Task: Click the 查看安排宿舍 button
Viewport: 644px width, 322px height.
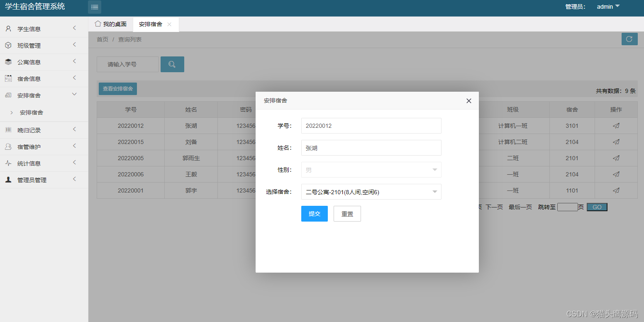Action: [118, 89]
